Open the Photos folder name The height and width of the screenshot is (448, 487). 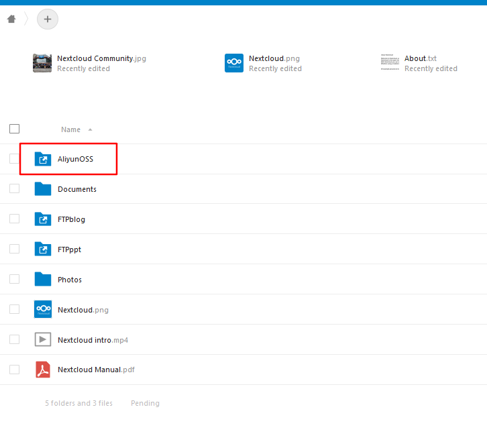click(x=70, y=280)
